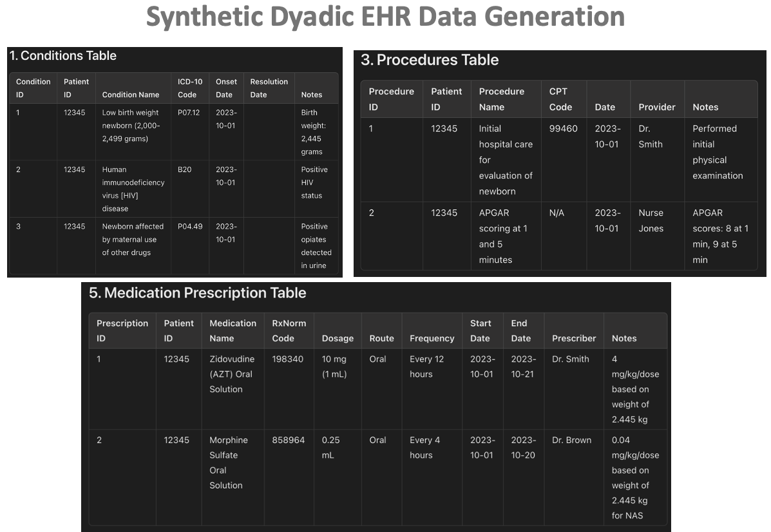Click the ICD-10 Code column header

point(190,88)
